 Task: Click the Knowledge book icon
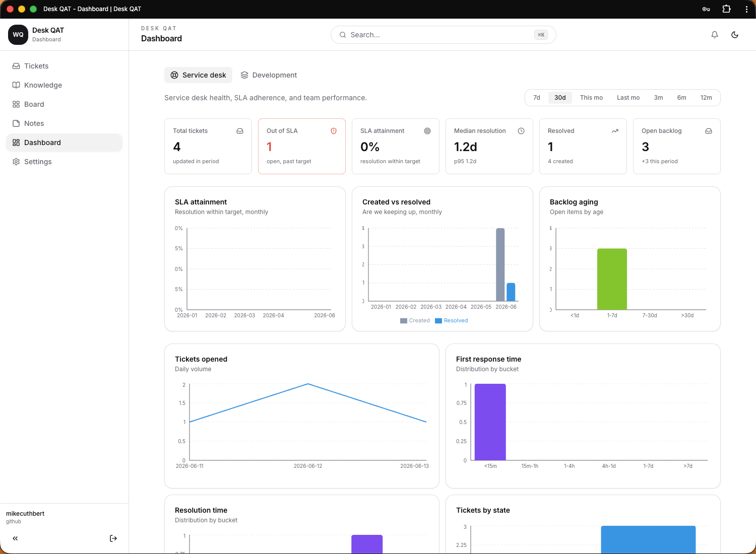pos(16,85)
